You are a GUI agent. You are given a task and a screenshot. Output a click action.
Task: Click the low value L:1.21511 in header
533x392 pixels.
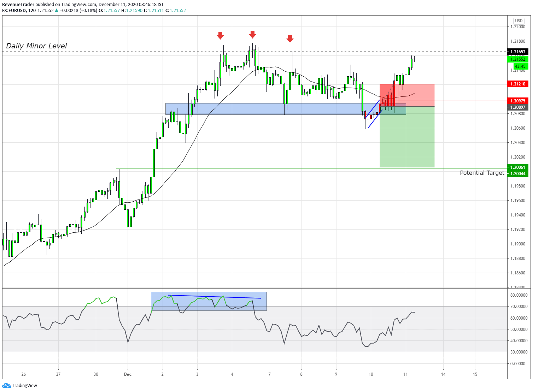(x=154, y=11)
